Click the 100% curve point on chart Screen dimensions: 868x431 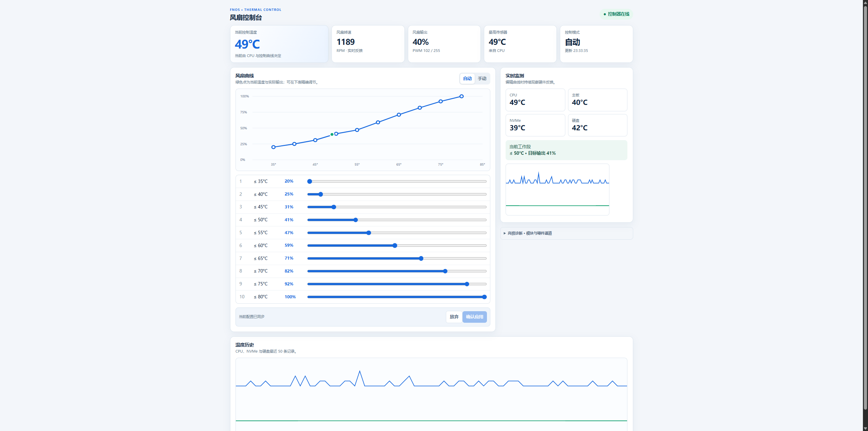[x=461, y=96]
